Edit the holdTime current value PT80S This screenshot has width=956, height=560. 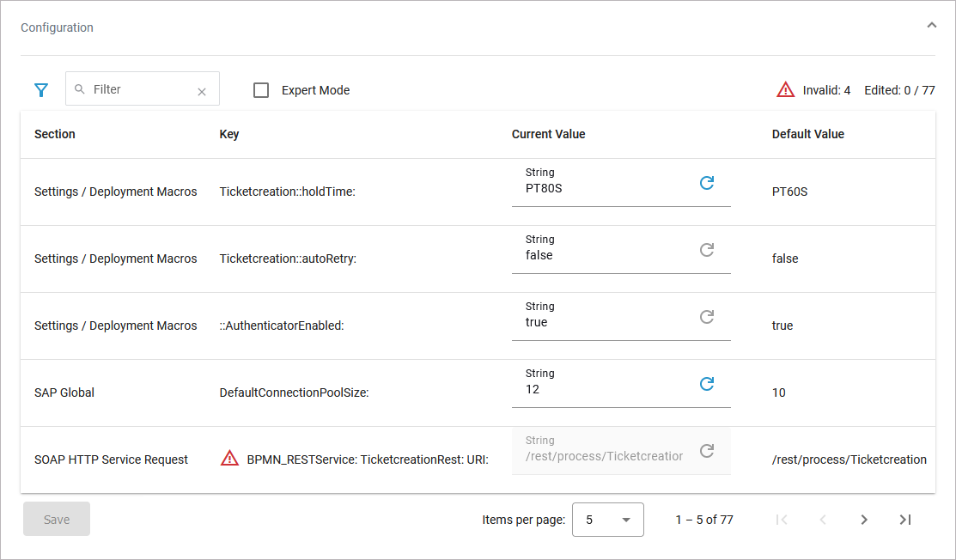pos(601,187)
